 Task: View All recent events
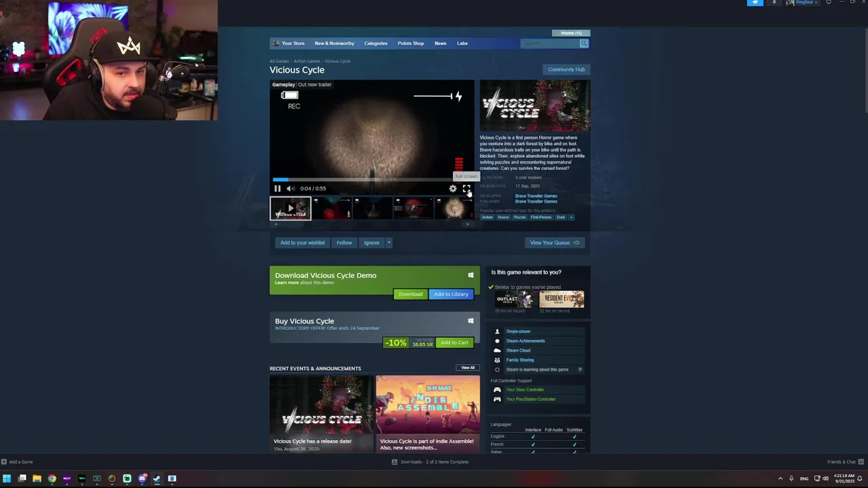pyautogui.click(x=468, y=368)
